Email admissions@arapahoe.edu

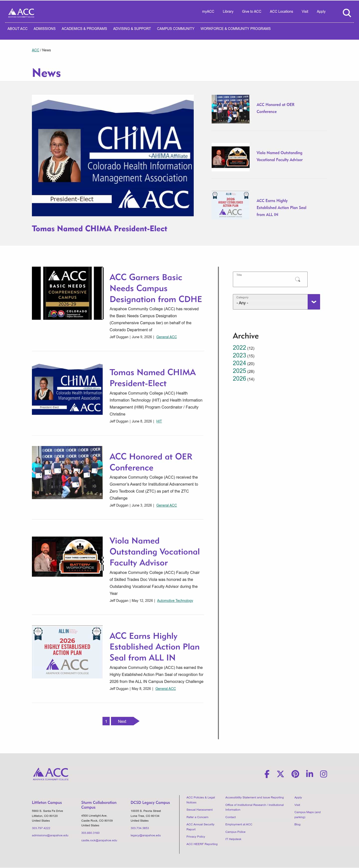(50, 835)
